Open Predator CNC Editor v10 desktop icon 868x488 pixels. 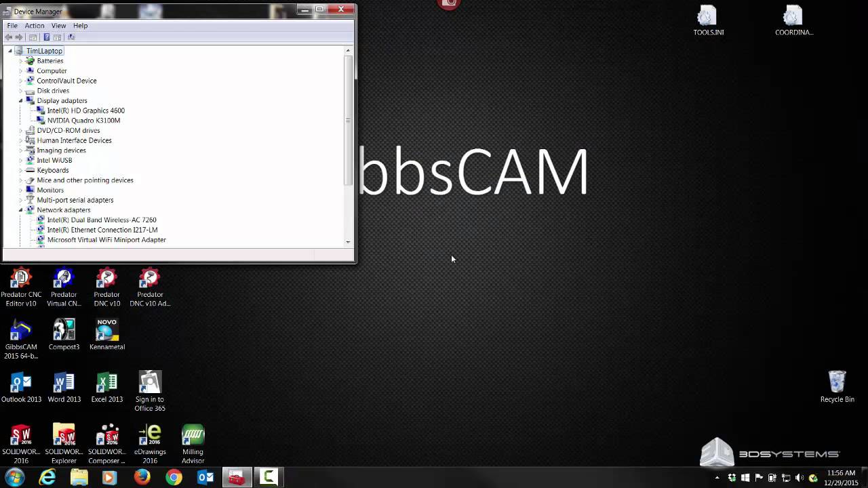click(21, 287)
